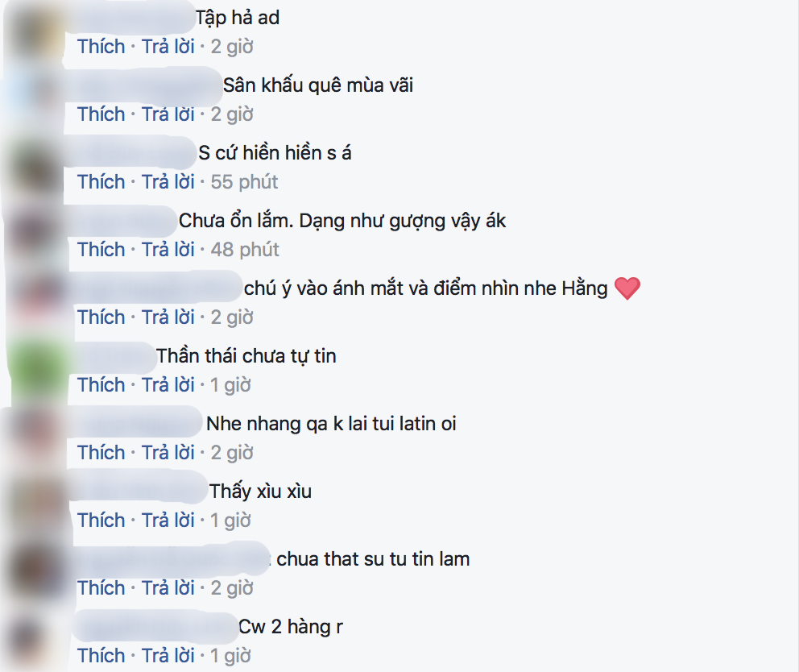Open the '48 phút' comment timestamp
Viewport: 799px width, 672px height.
coord(245,250)
